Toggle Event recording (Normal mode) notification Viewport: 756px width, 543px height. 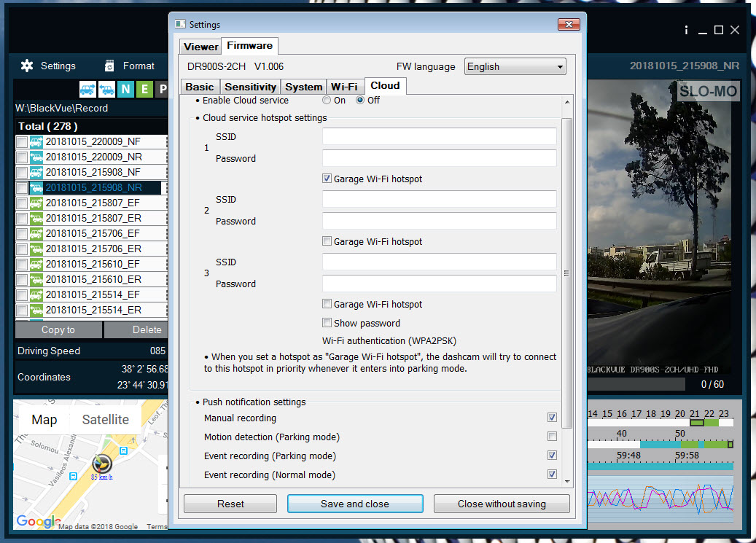coord(552,474)
